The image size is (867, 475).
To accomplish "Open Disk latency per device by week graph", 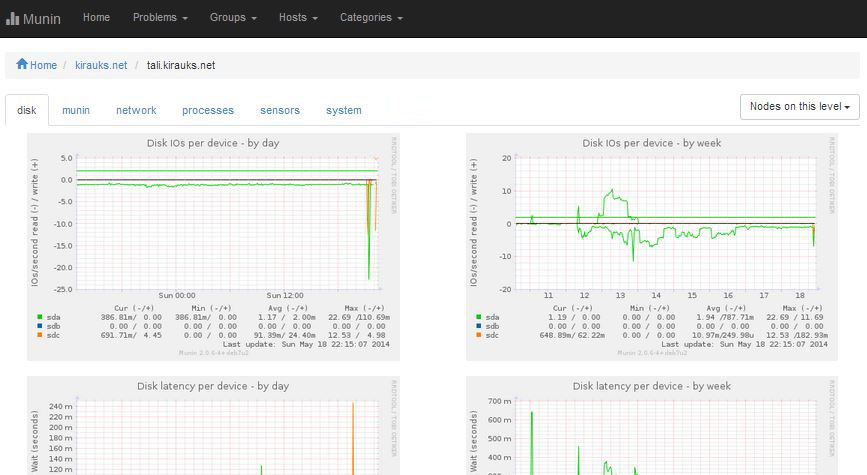I will click(652, 425).
